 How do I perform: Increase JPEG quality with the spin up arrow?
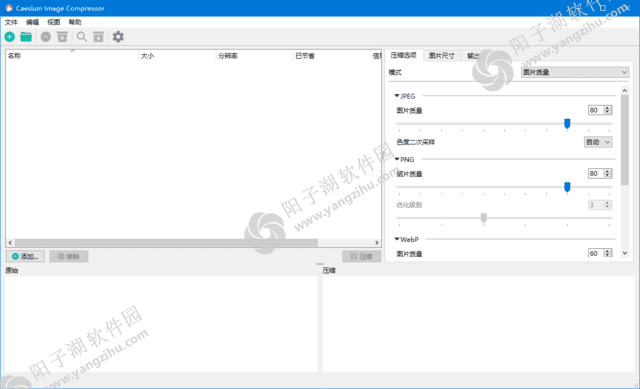coord(608,108)
